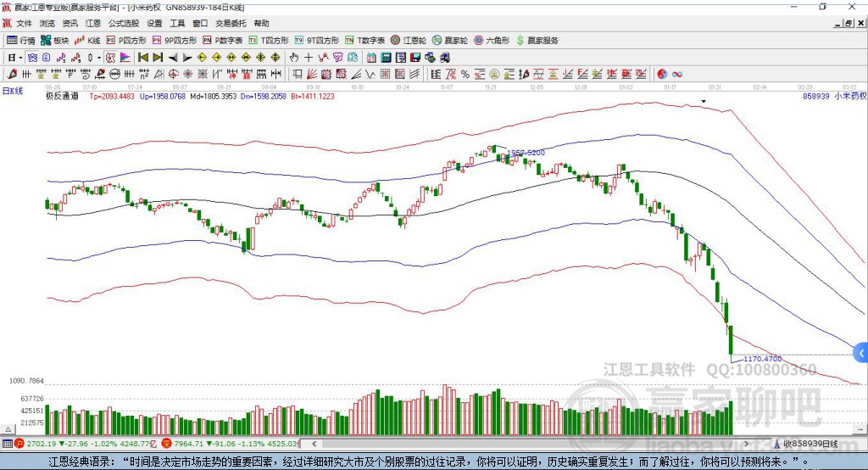Viewport: 868px width, 470px height.
Task: Select the pen drawing tool icon
Action: click(12, 75)
